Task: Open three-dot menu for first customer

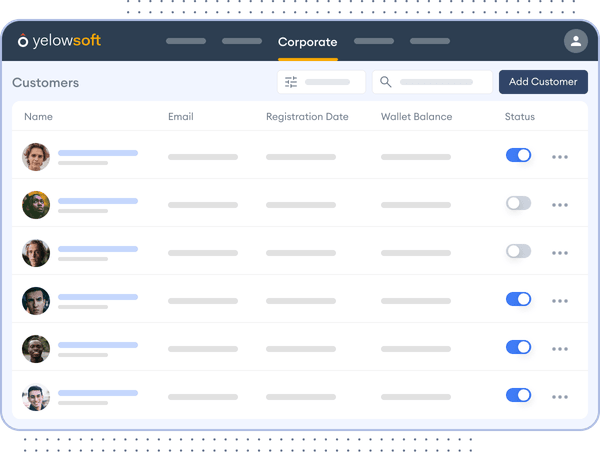Action: (560, 157)
